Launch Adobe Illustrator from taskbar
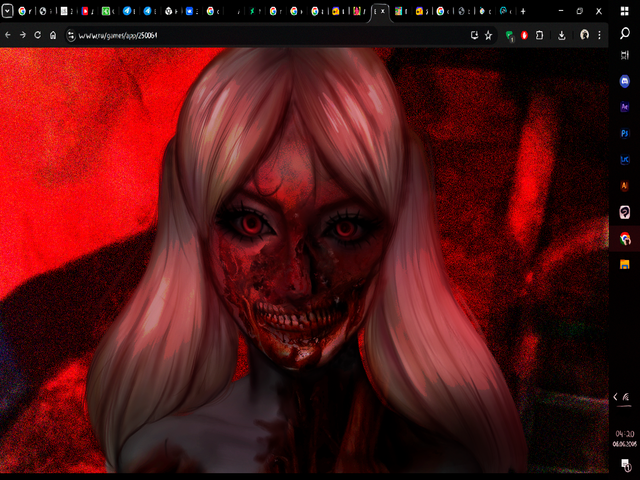Screen dimensions: 640x480 click(x=625, y=185)
